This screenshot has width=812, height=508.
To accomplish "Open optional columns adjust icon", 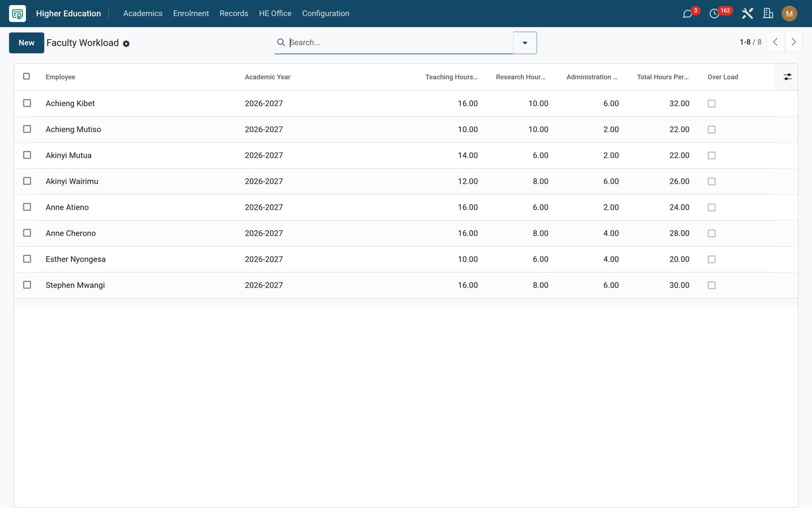I will point(787,77).
